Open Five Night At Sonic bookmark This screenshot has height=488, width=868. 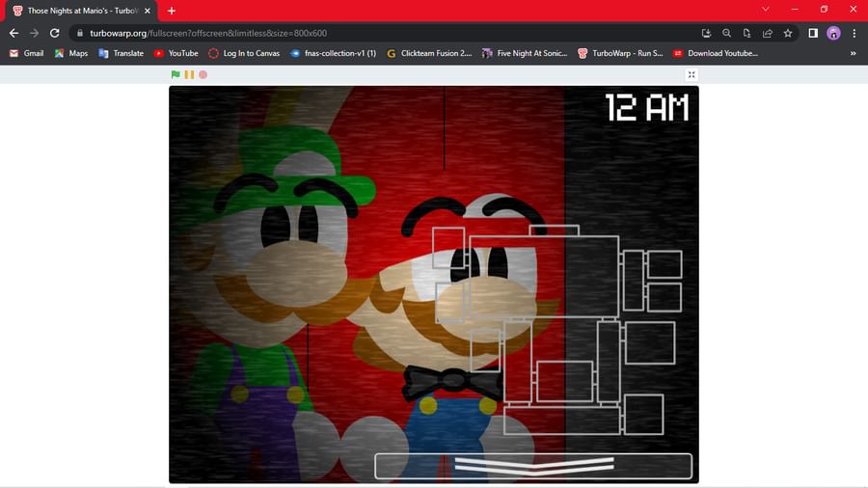526,53
